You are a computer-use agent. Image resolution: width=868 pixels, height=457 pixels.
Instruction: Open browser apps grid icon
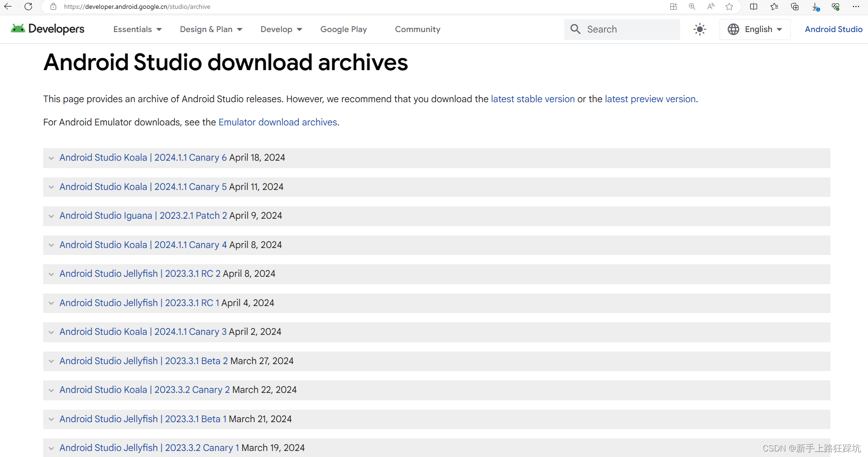click(674, 7)
